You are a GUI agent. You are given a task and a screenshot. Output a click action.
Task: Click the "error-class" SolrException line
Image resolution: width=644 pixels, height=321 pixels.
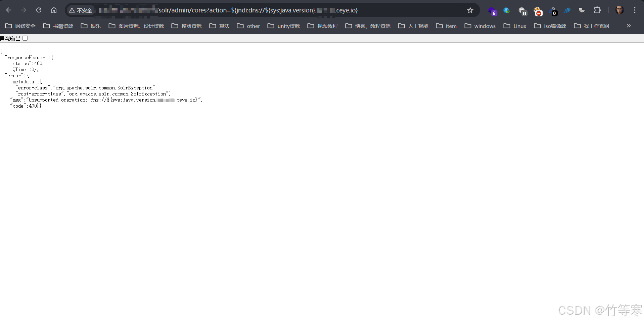tap(86, 88)
